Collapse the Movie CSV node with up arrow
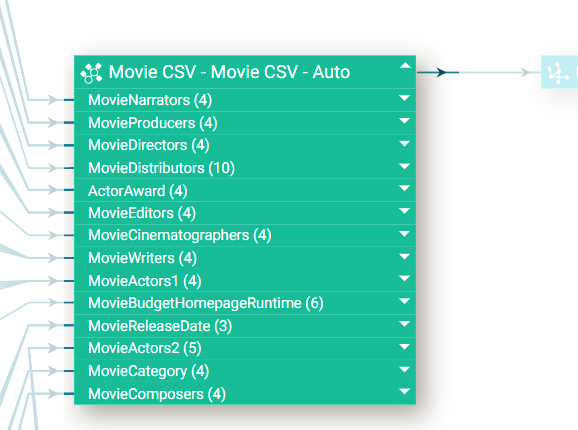The height and width of the screenshot is (430, 578). 405,66
